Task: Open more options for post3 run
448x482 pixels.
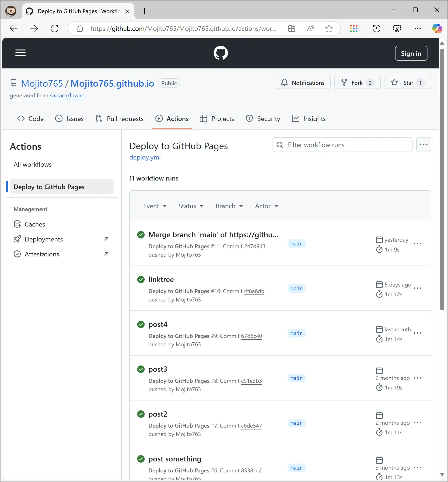Action: point(417,378)
